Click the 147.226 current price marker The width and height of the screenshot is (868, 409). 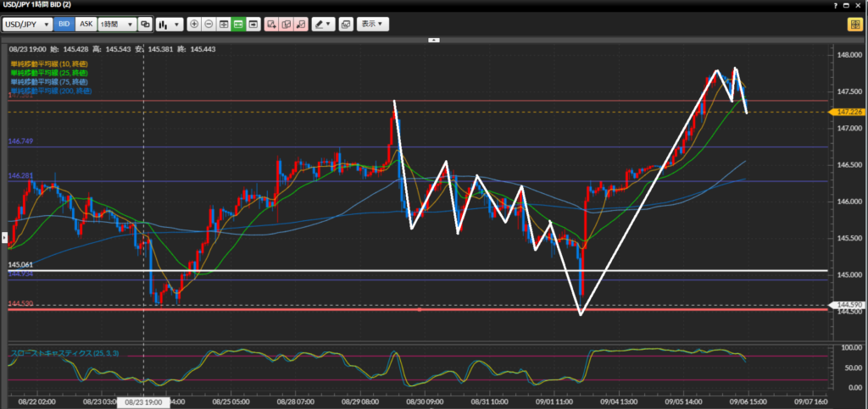(850, 112)
